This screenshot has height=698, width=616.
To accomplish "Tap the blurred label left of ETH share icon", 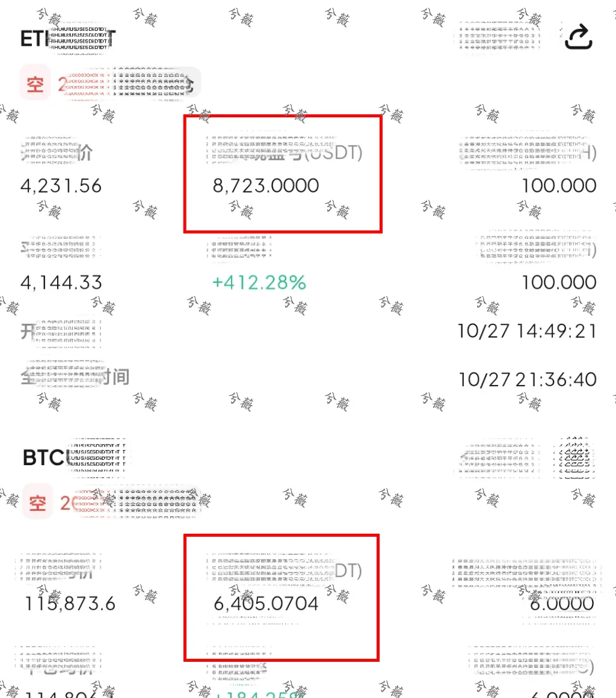I will pyautogui.click(x=497, y=37).
